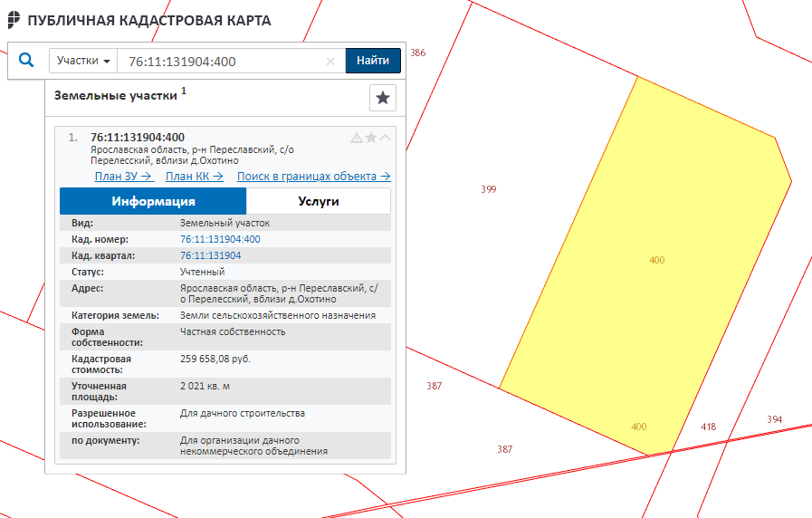Click the favorites star button in the results header
Screen dimensions: 812x518
click(x=383, y=98)
